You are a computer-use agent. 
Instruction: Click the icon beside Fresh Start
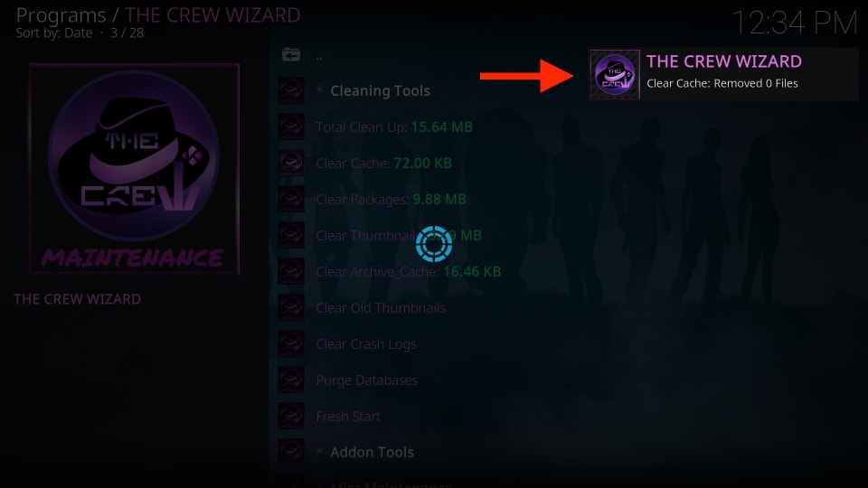pyautogui.click(x=290, y=416)
